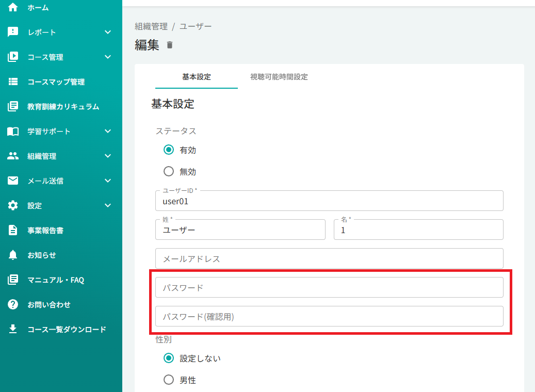Click the お問い合わせ question mark icon
Viewport: 535px width, 392px height.
(x=13, y=304)
